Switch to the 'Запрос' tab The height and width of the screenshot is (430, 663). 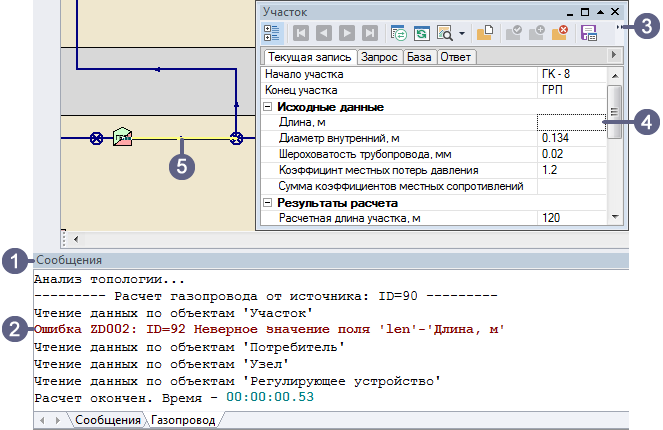click(379, 57)
